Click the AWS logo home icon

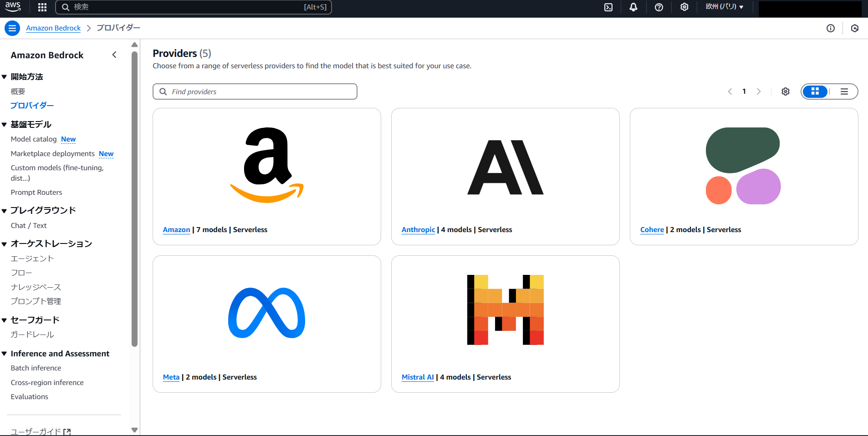click(13, 7)
